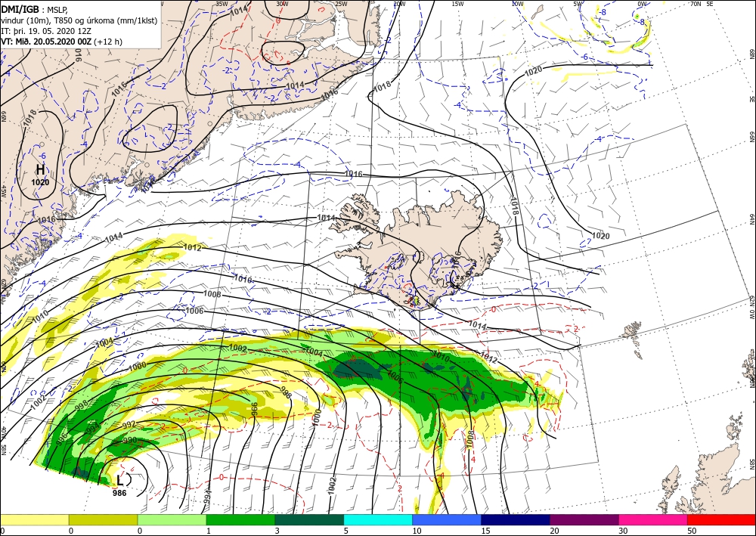Click the legend tick label '20'
This screenshot has width=756, height=536.
click(x=554, y=531)
